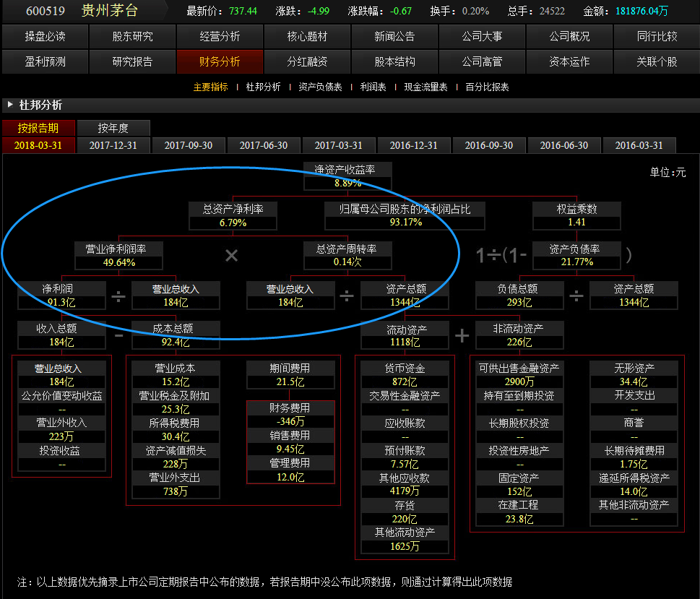The image size is (700, 599).
Task: Open the 利润表 link
Action: coord(373,87)
